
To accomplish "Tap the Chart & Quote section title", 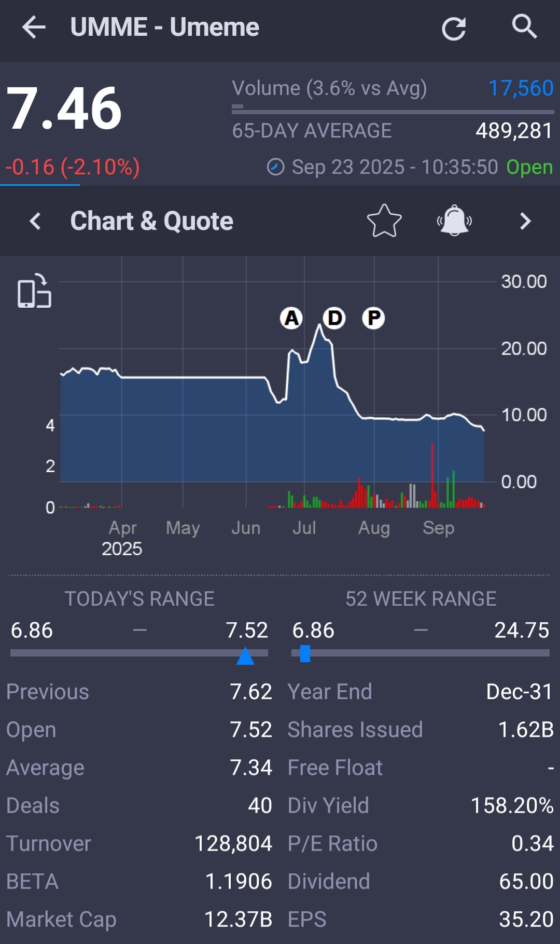I will pyautogui.click(x=152, y=221).
